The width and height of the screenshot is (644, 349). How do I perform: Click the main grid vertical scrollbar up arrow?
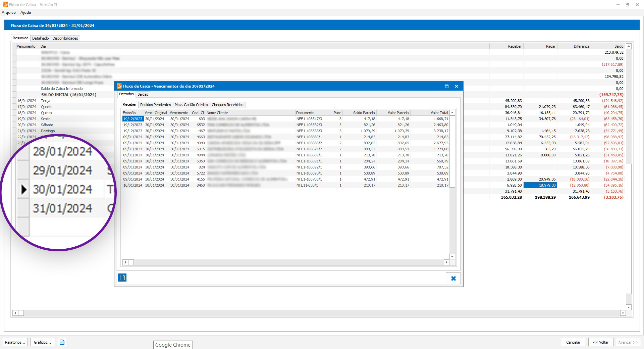629,46
